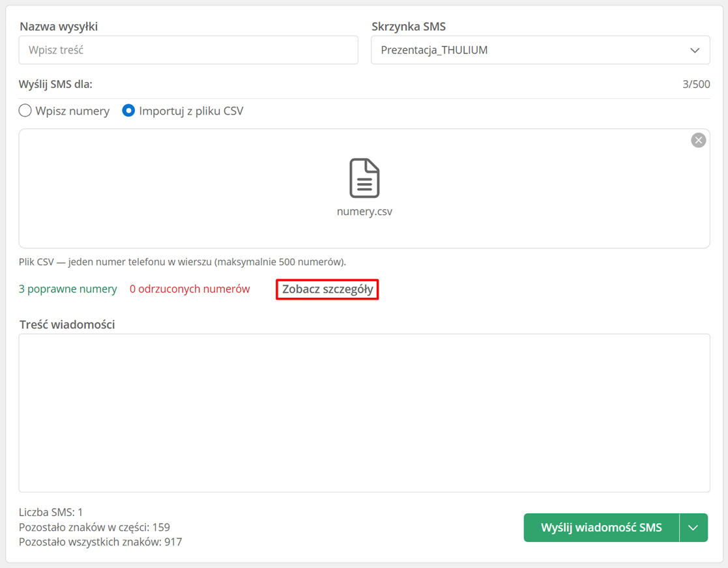Open the Zobacz szczegóły link
The width and height of the screenshot is (728, 568).
pyautogui.click(x=327, y=289)
